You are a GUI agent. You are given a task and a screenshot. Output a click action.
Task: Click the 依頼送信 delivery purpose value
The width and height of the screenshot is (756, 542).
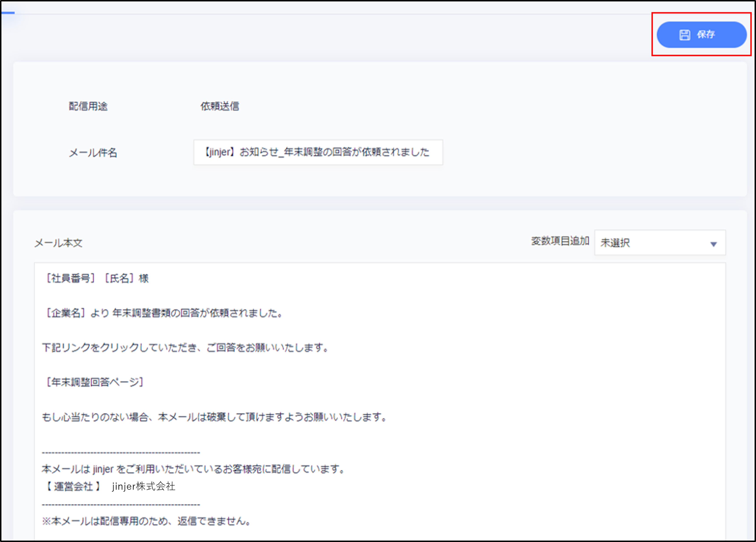pyautogui.click(x=220, y=106)
